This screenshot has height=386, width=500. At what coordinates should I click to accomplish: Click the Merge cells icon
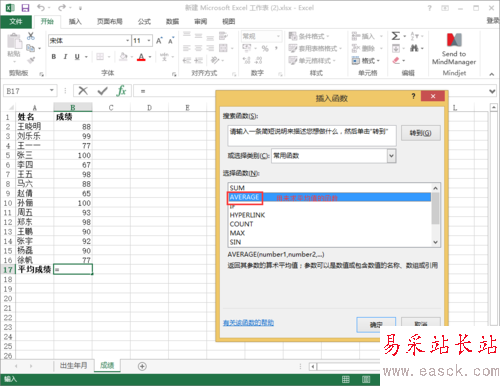(223, 48)
